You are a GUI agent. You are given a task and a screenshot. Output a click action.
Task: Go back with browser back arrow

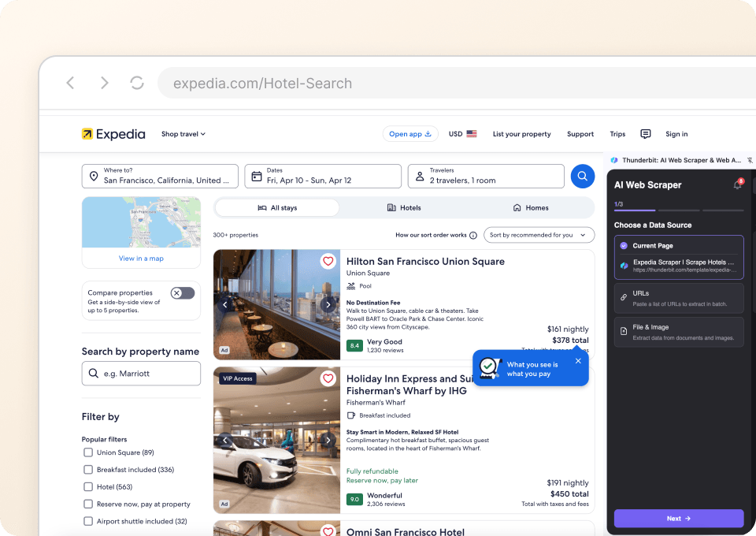point(70,83)
